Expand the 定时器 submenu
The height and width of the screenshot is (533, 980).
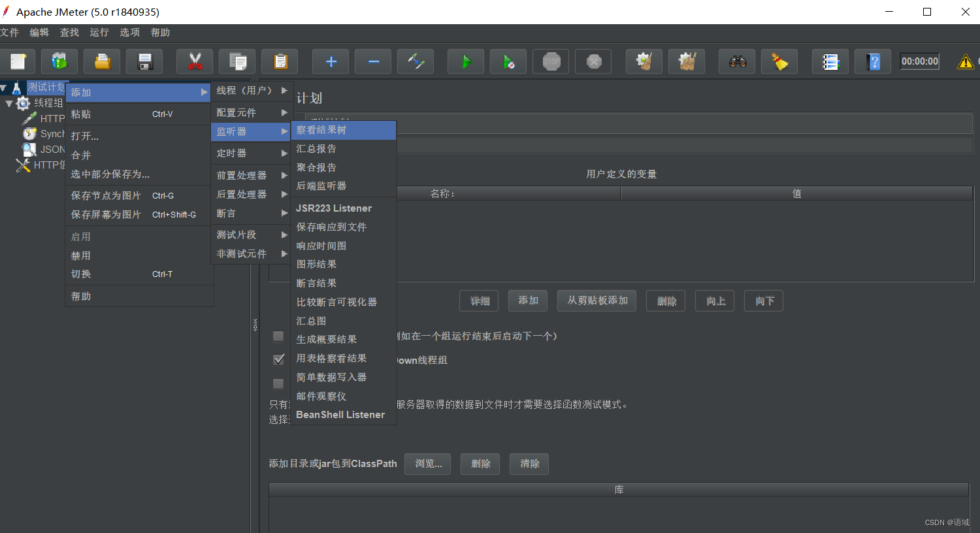(252, 153)
